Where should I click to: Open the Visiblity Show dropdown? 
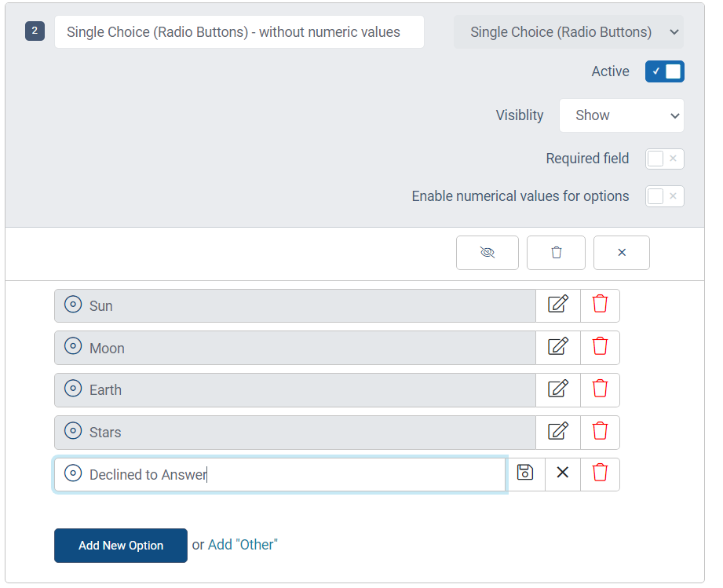[622, 115]
